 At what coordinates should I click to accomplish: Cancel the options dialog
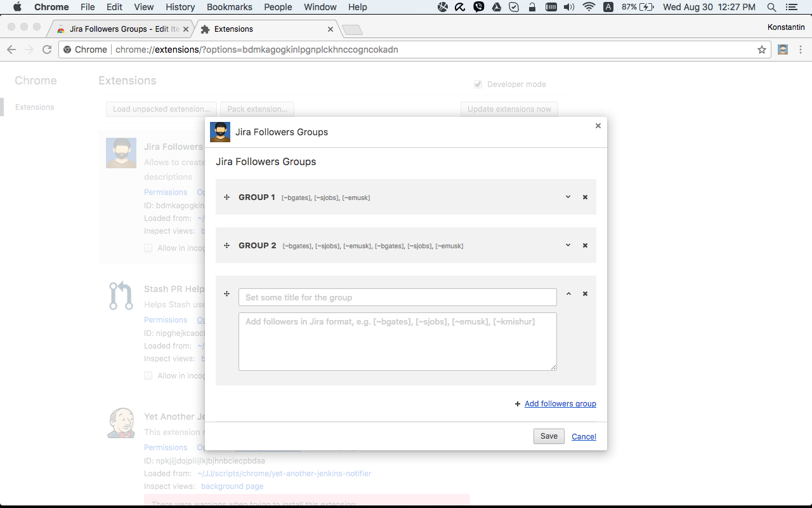[584, 437]
